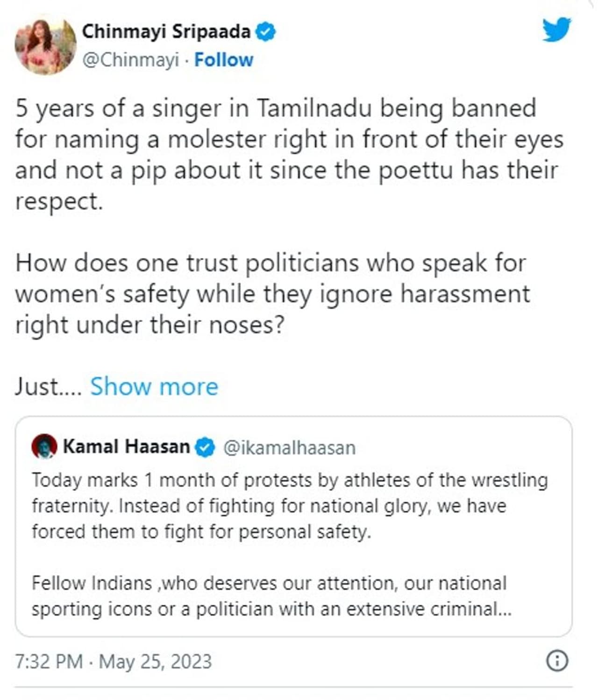Click Kamal Haasan's verified checkmark badge
Image resolution: width=598 pixels, height=700 pixels.
pyautogui.click(x=205, y=447)
